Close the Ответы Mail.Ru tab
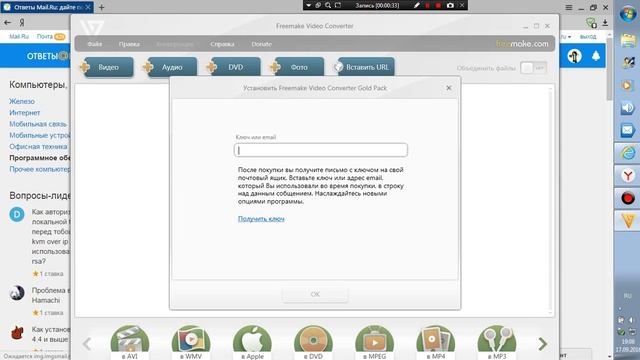Screen dimensions: 640x360 pos(88,7)
